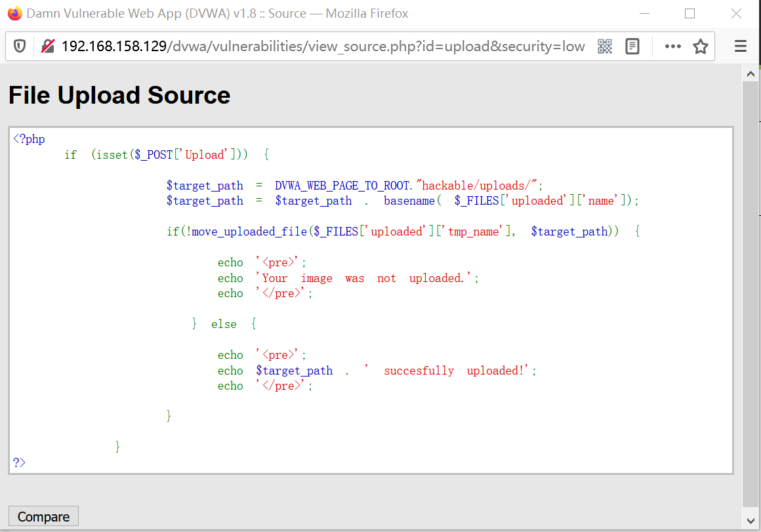Click 'DVWA_WEB_PAGE_TO_ROOT' constant in code
This screenshot has height=532, width=761.
click(342, 186)
